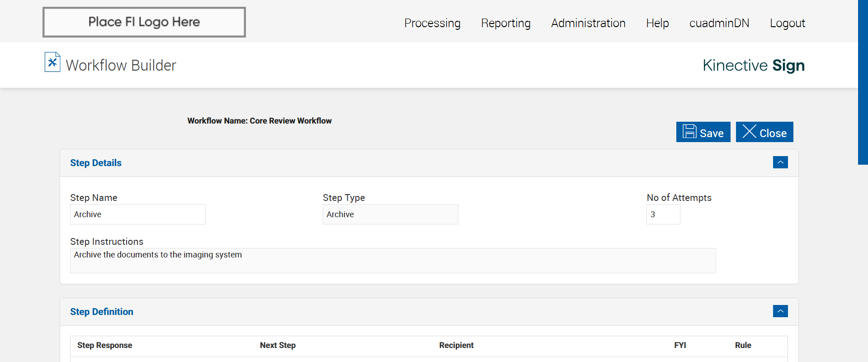Click the Logout link

pos(787,23)
